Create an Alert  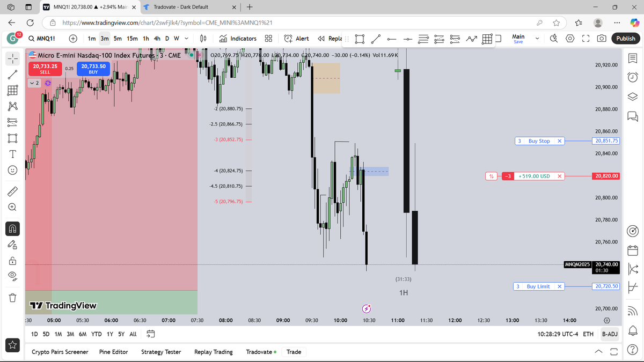coord(296,39)
